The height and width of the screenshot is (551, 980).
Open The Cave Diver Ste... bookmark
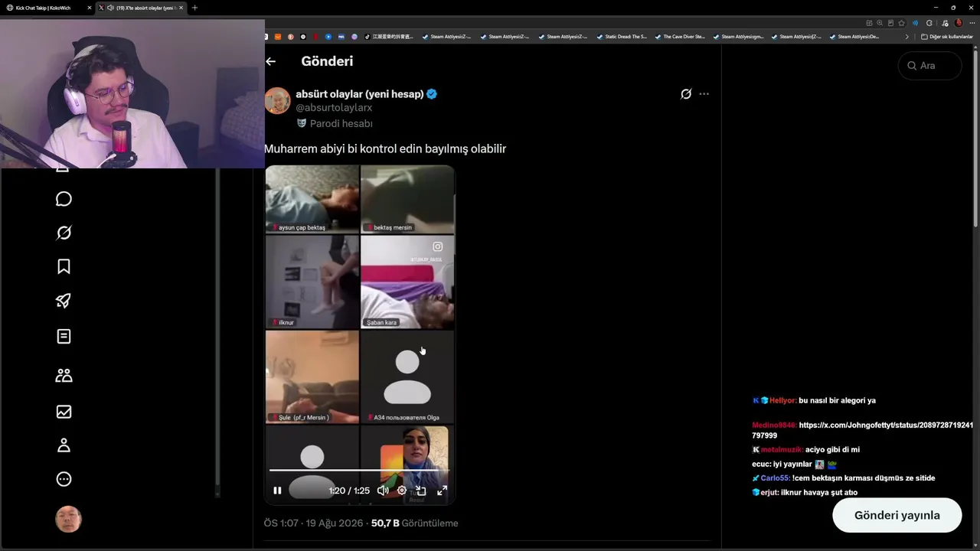pos(679,37)
